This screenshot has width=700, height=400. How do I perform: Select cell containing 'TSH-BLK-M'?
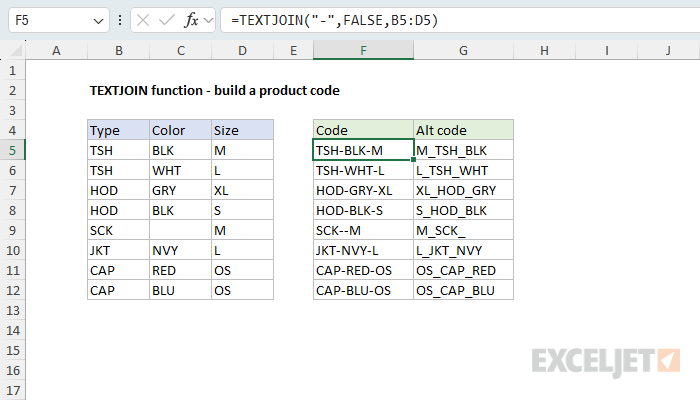click(x=363, y=150)
